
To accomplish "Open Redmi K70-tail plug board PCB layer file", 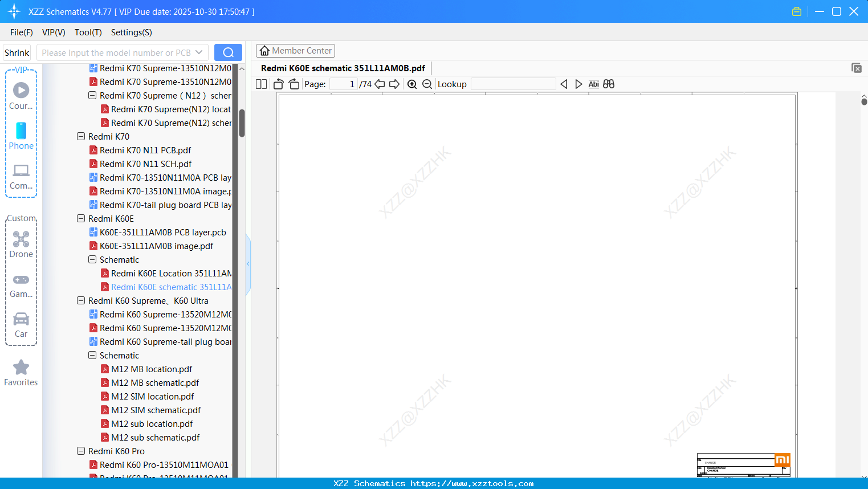I will click(165, 205).
